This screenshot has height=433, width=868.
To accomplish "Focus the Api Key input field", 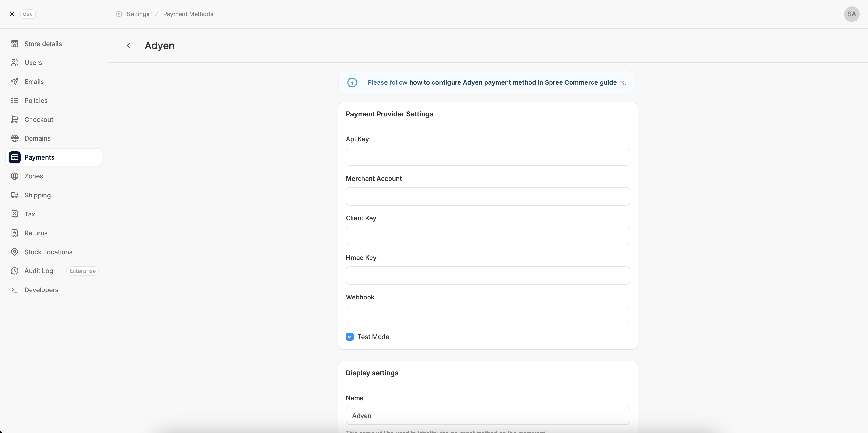I will click(487, 157).
